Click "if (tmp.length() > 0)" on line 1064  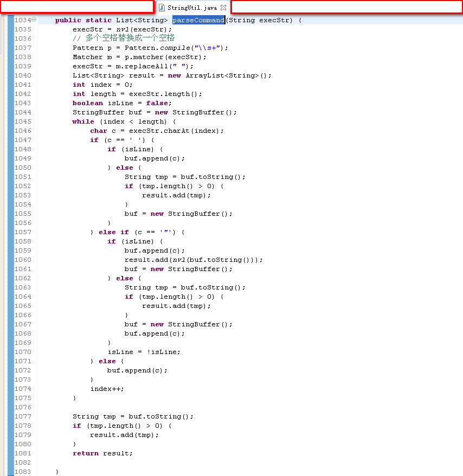click(x=170, y=297)
